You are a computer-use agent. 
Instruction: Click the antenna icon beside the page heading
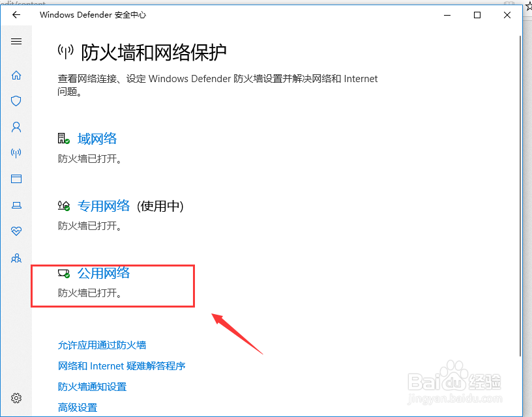(x=65, y=52)
